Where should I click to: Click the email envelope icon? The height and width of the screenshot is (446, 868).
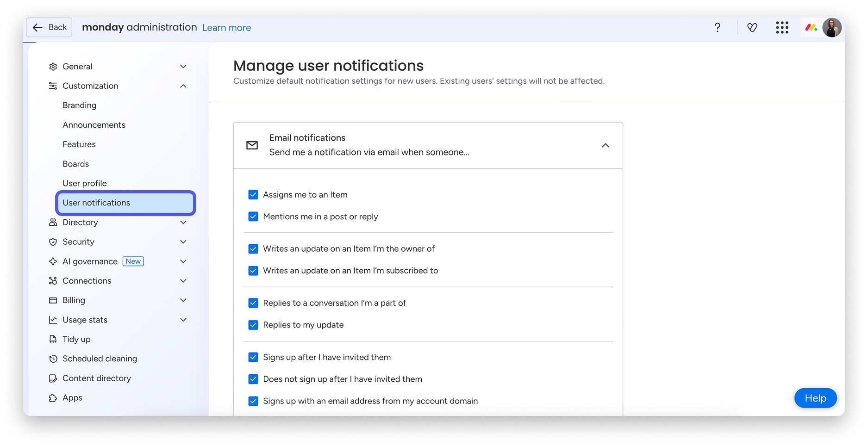click(252, 145)
